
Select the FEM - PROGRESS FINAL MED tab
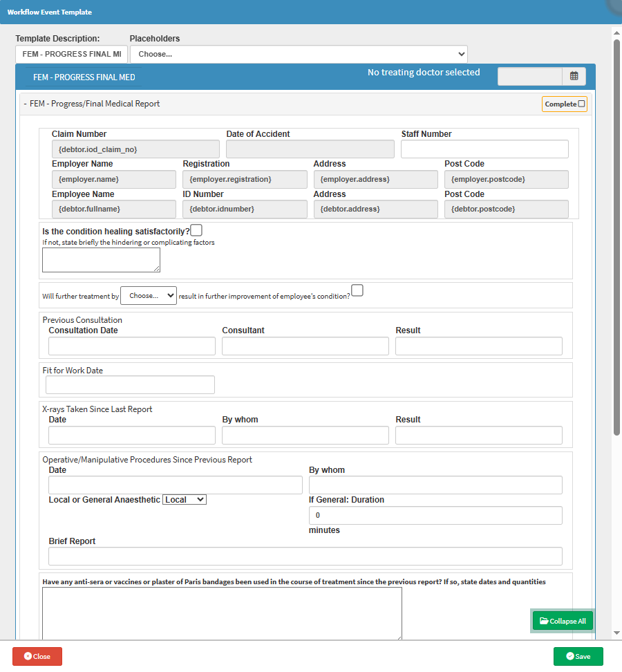click(84, 77)
